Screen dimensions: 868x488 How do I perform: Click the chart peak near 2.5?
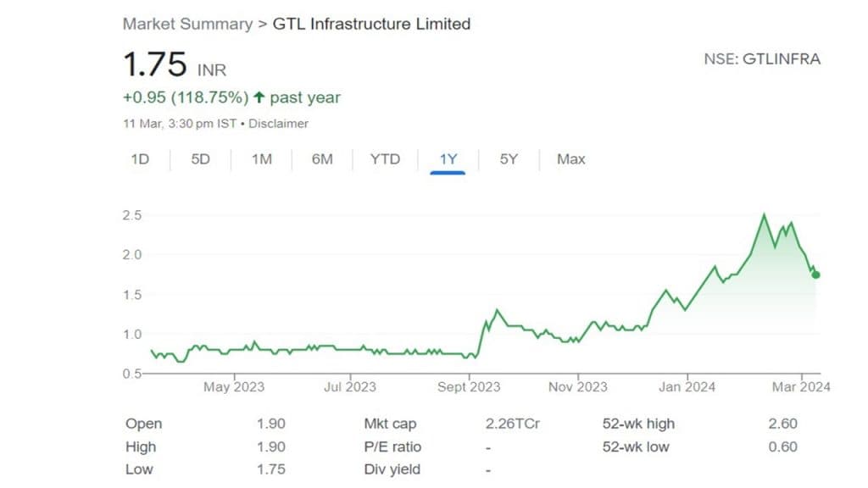764,215
